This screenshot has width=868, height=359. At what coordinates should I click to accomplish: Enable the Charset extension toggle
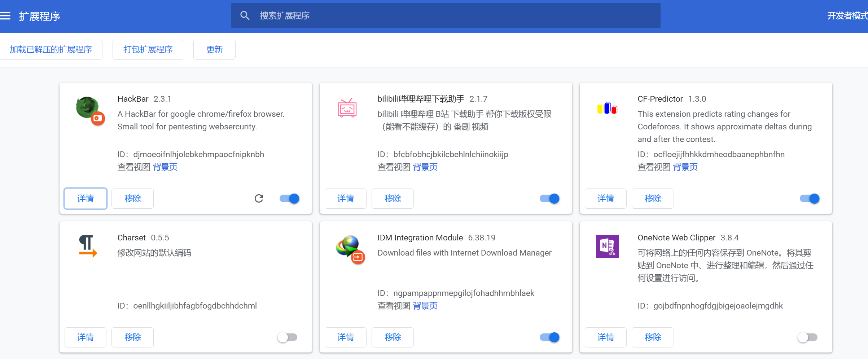tap(287, 337)
